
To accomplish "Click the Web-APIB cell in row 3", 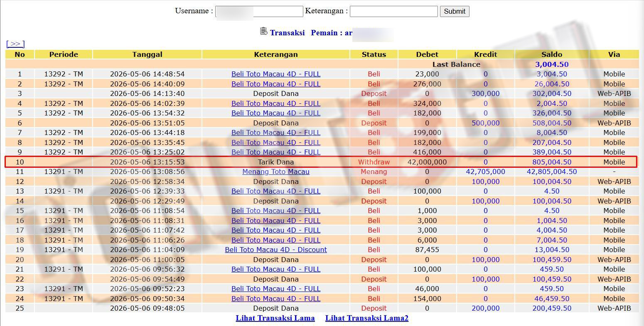I will pyautogui.click(x=614, y=93).
